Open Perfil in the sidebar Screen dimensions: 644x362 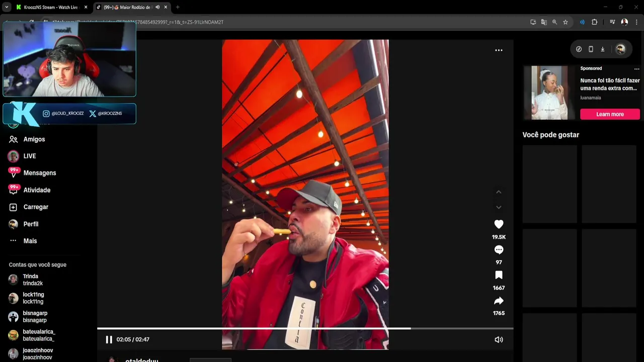tap(31, 224)
